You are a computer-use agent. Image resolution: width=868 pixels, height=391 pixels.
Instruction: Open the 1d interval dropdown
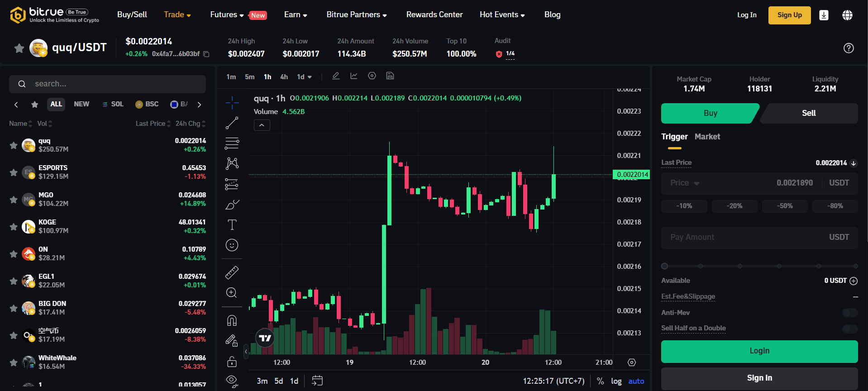[x=305, y=77]
